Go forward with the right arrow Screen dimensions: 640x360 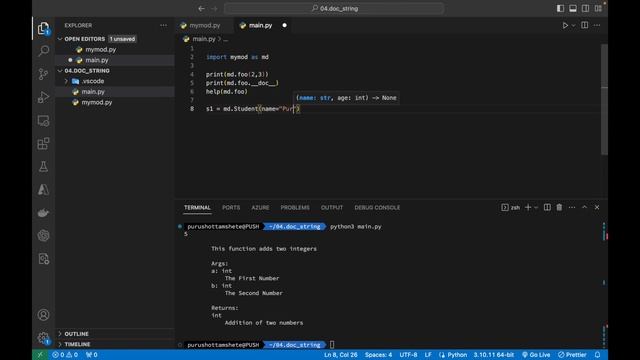tap(215, 8)
